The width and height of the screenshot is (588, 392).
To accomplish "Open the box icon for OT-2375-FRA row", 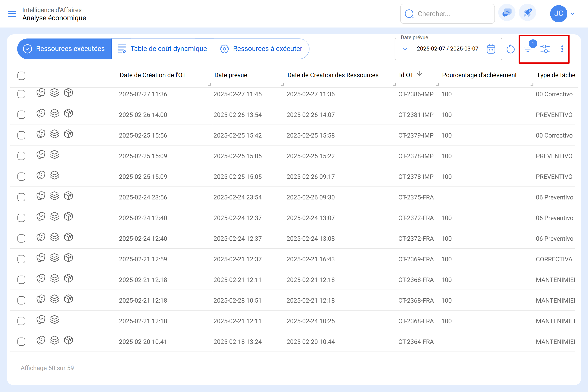I will point(68,196).
